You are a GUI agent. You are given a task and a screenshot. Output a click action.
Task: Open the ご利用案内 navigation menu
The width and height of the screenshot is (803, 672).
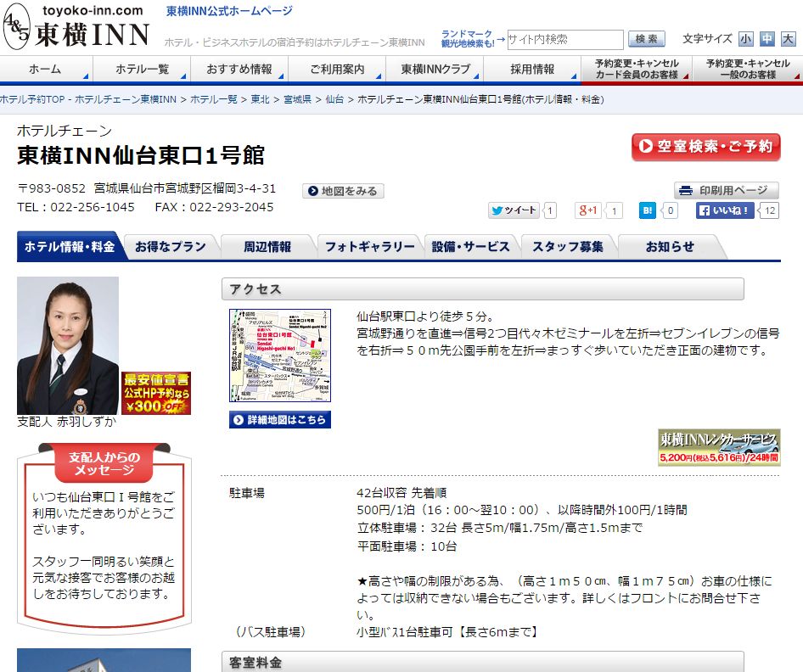coord(337,69)
